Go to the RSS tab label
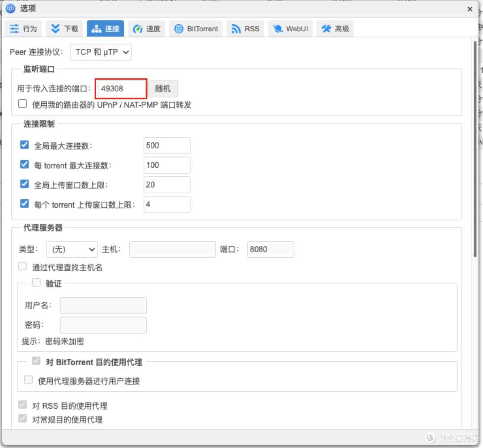This screenshot has height=448, width=483. coord(252,29)
